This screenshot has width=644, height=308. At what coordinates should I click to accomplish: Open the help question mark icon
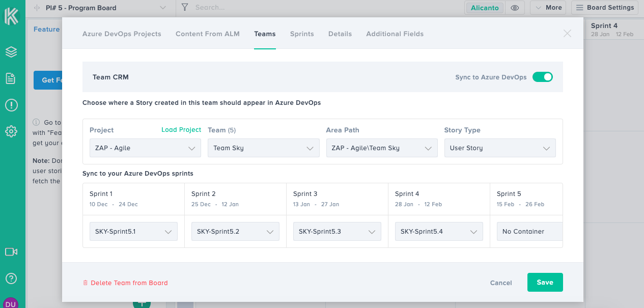tap(11, 278)
